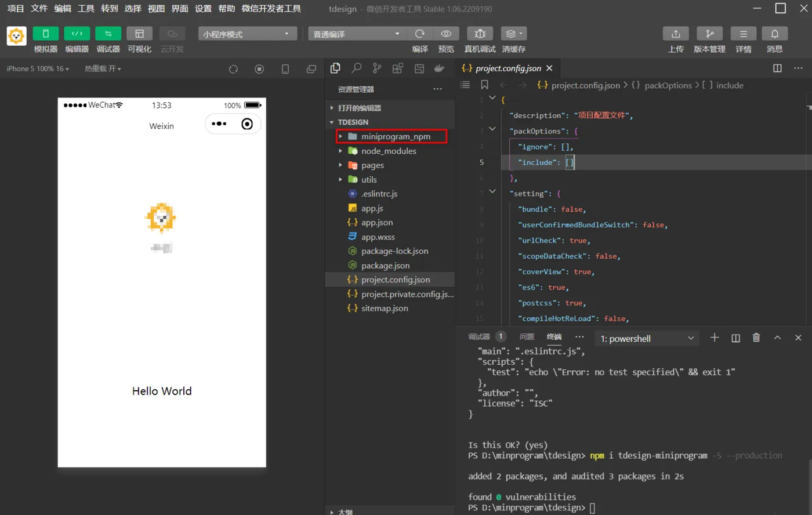The width and height of the screenshot is (812, 515).
Task: Toggle the Simulator (模拟器) panel
Action: pyautogui.click(x=45, y=34)
